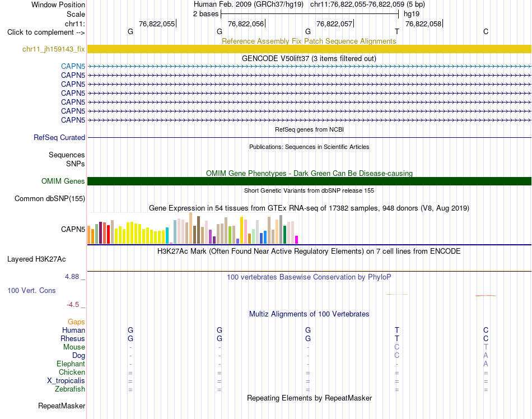Viewport: 532px width, 419px height.
Task: Click the T base in the Mouse row
Action: (486, 347)
